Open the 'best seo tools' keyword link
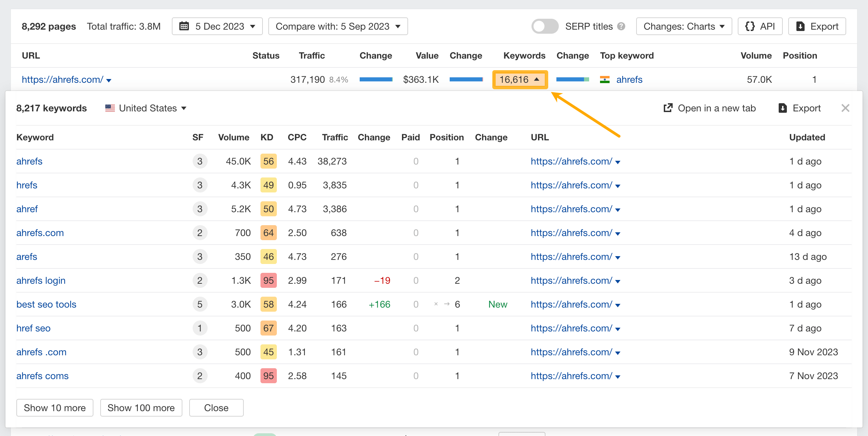 click(46, 304)
